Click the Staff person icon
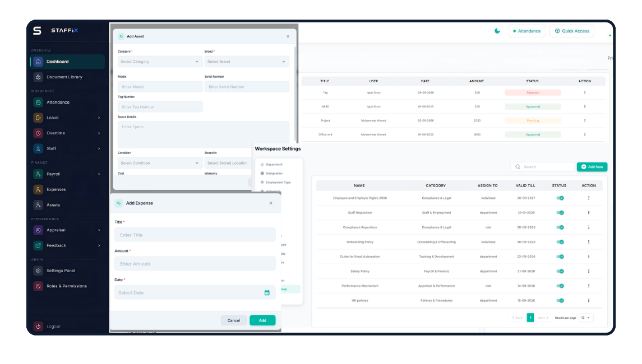Screen dimensions: 642x364 (x=38, y=148)
